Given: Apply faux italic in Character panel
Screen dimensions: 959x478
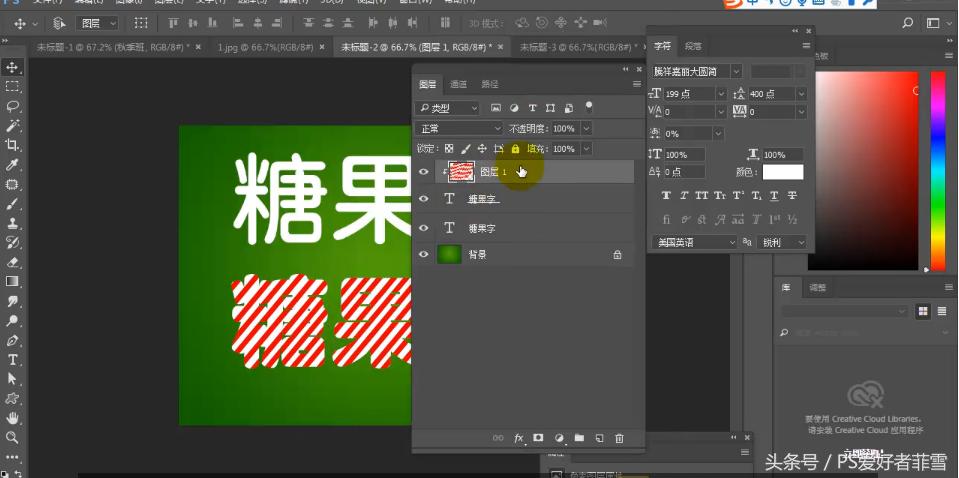Looking at the screenshot, I should coord(684,196).
